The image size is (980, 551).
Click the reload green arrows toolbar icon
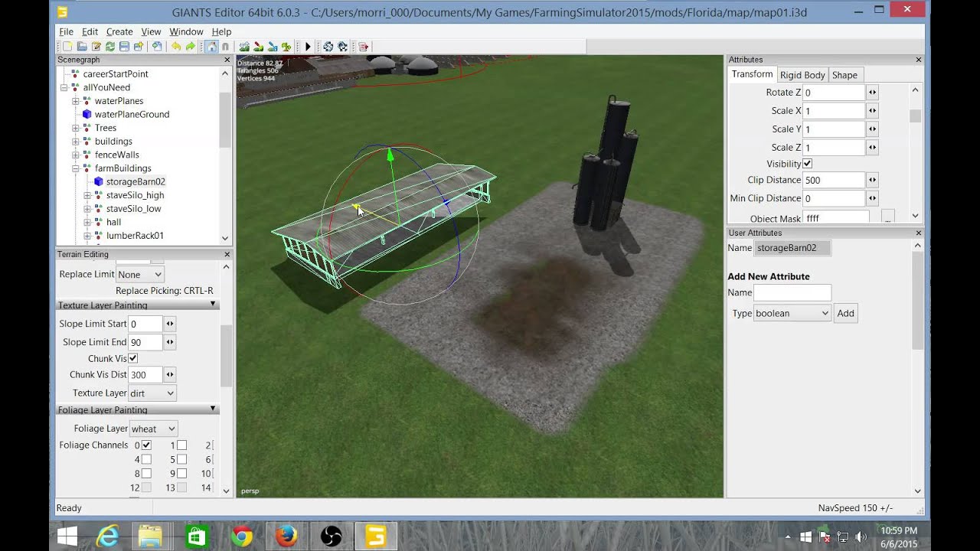click(x=110, y=47)
